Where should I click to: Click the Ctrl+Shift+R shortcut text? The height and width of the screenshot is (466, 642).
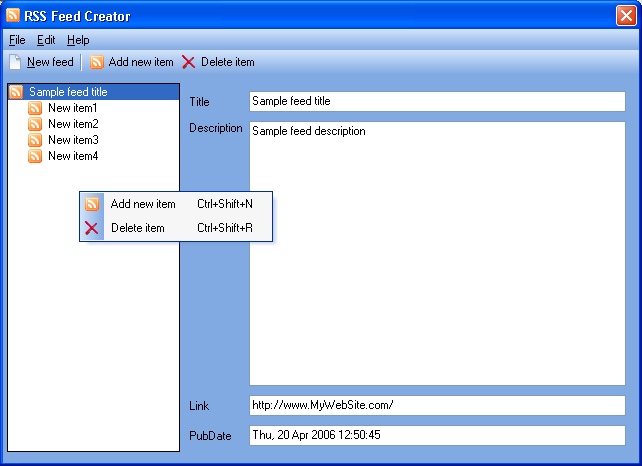225,228
